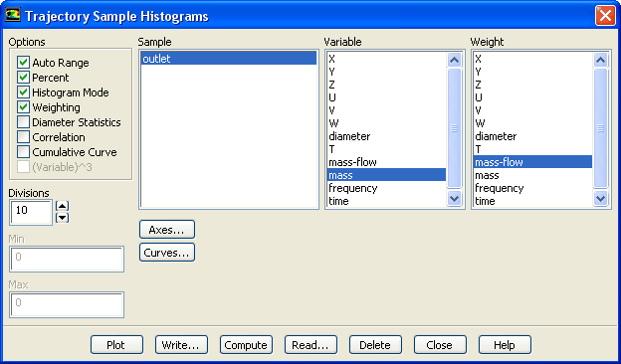
Task: Disable Histogram Mode checkbox
Action: click(x=23, y=92)
